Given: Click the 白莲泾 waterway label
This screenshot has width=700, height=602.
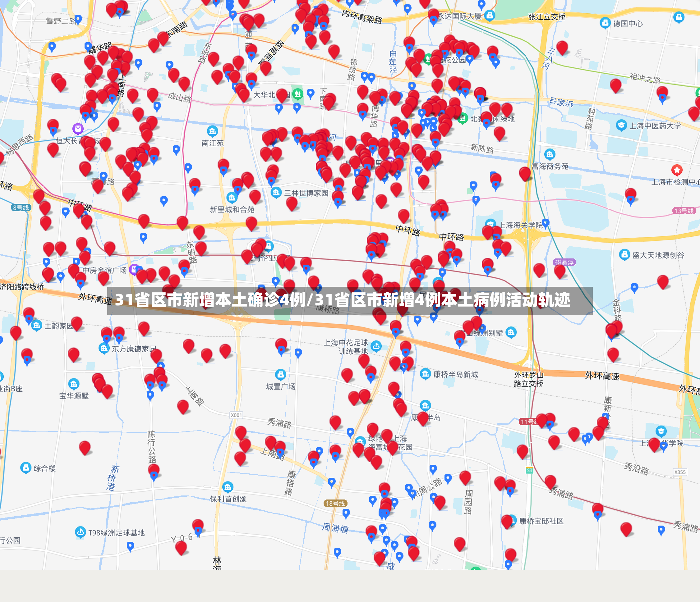Looking at the screenshot, I should point(393,62).
